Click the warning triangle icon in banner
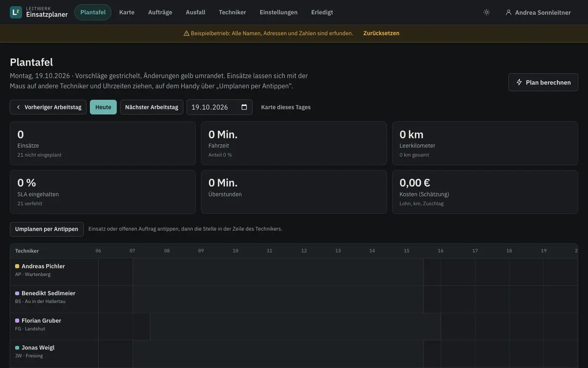The width and height of the screenshot is (588, 368). (x=186, y=33)
